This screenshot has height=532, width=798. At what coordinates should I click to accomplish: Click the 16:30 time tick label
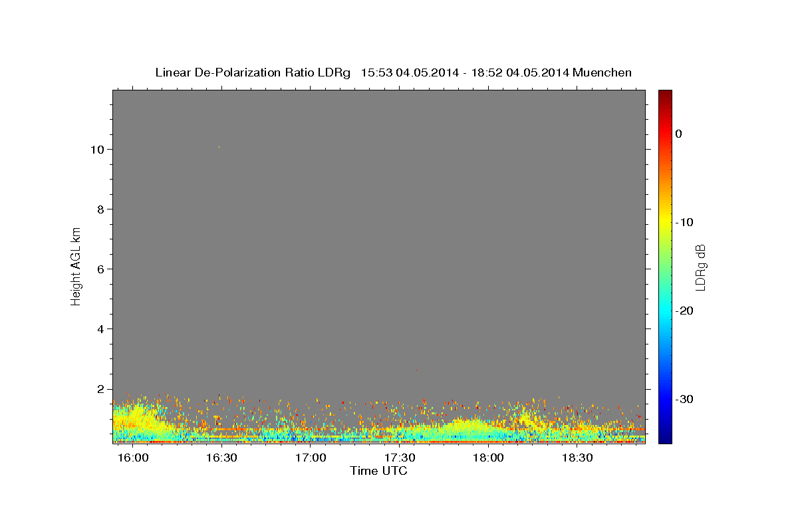click(221, 458)
